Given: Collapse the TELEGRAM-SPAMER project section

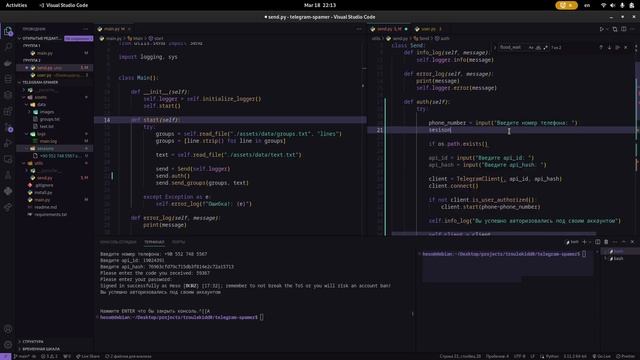Looking at the screenshot, I should [19, 82].
